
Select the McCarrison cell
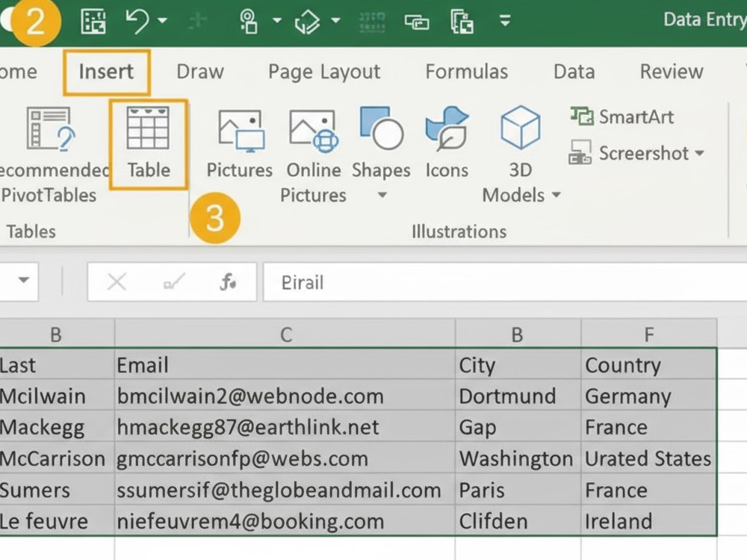[x=57, y=458]
